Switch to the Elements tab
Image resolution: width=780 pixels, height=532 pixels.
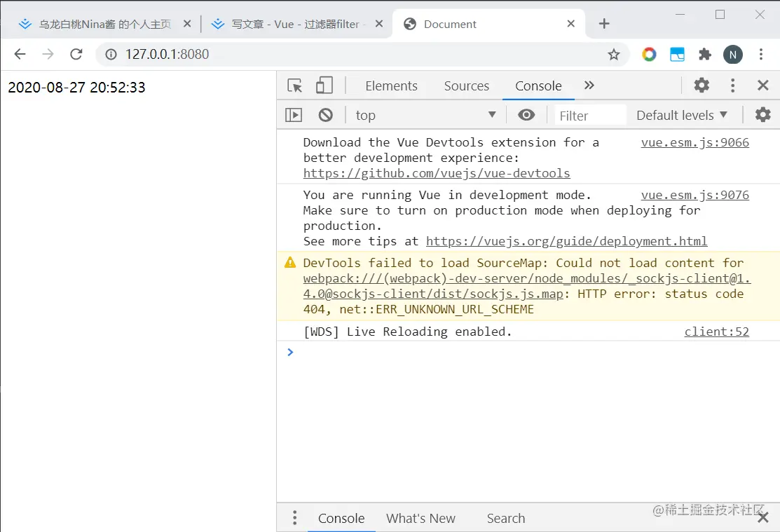click(x=391, y=86)
